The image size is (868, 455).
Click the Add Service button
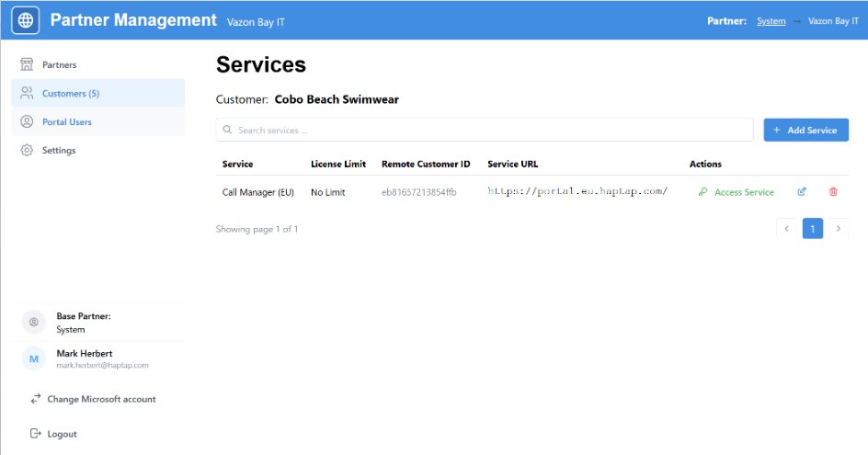point(805,131)
